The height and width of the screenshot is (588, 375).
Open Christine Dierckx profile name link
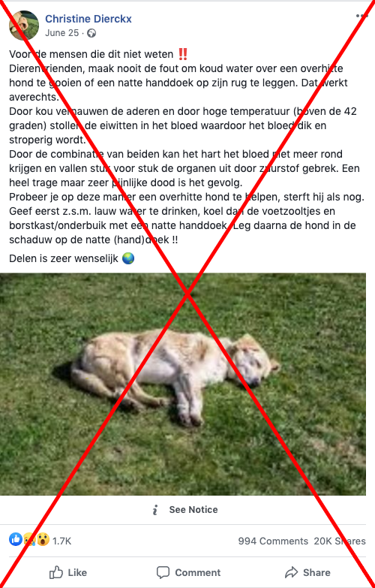point(88,19)
